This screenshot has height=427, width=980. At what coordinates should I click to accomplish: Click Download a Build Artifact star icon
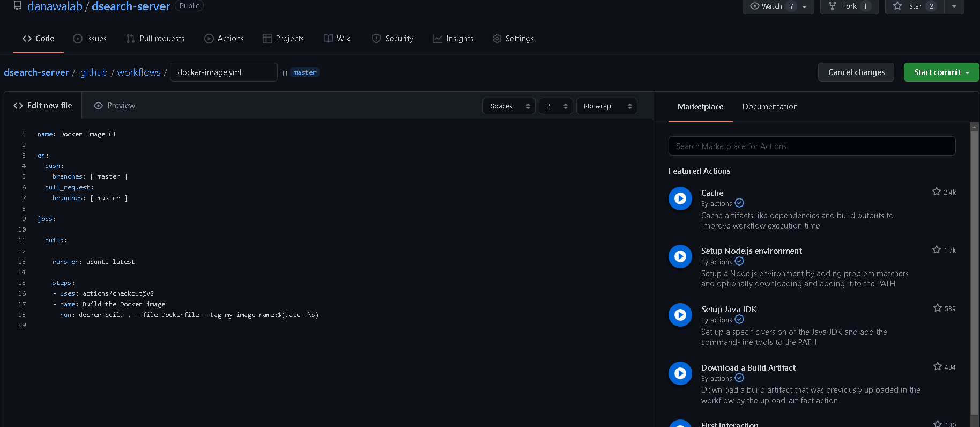click(938, 366)
